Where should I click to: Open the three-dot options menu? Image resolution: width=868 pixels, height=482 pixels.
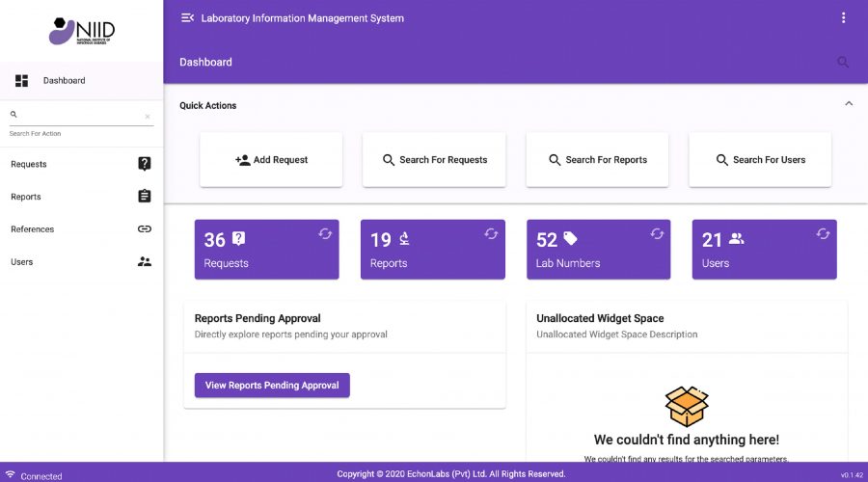click(843, 18)
